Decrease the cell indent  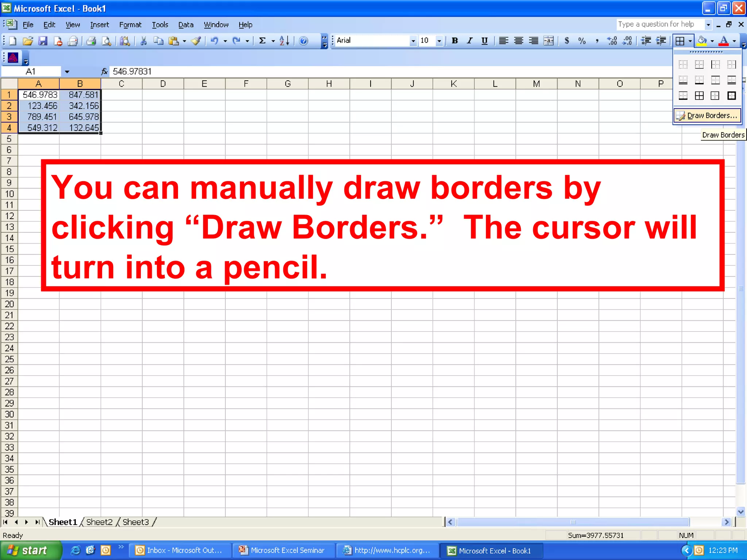646,41
